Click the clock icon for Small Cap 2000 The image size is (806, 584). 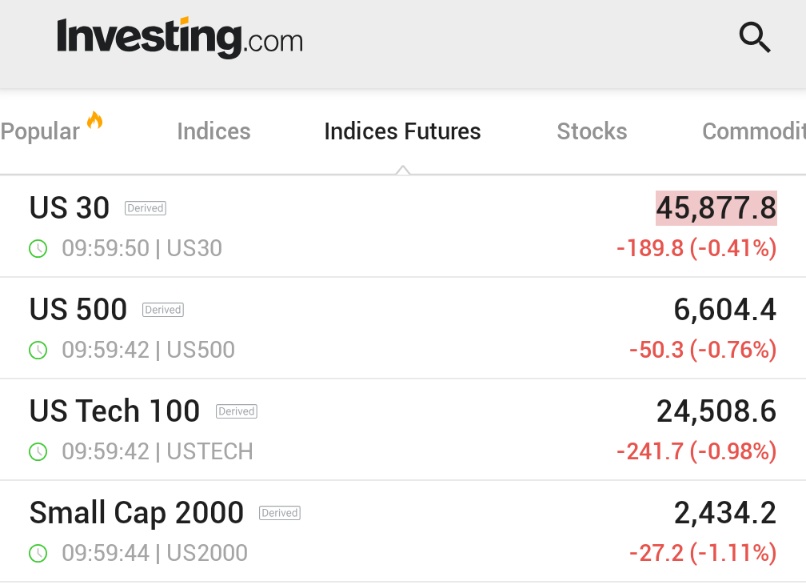click(x=38, y=553)
